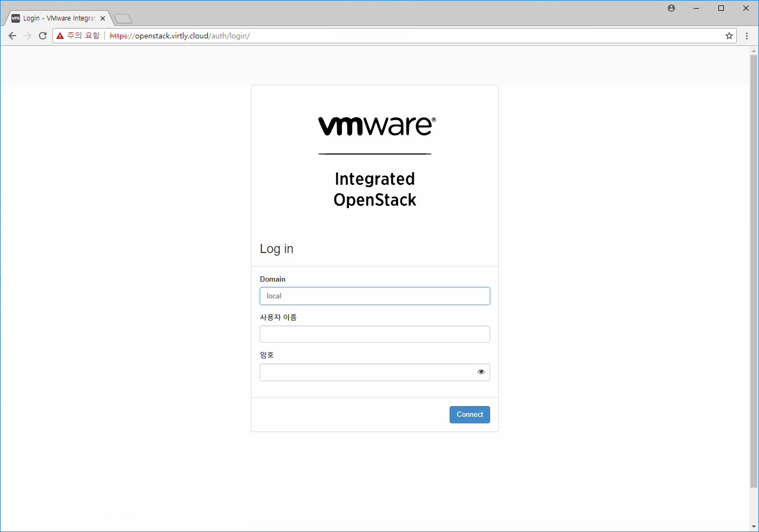759x532 pixels.
Task: Close the Login - VMware tab
Action: 103,18
